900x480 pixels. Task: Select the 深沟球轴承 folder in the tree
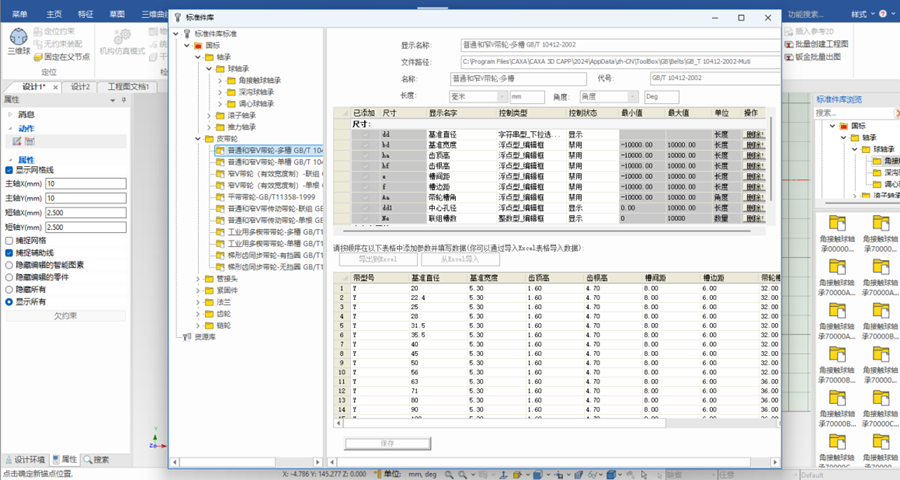(251, 92)
